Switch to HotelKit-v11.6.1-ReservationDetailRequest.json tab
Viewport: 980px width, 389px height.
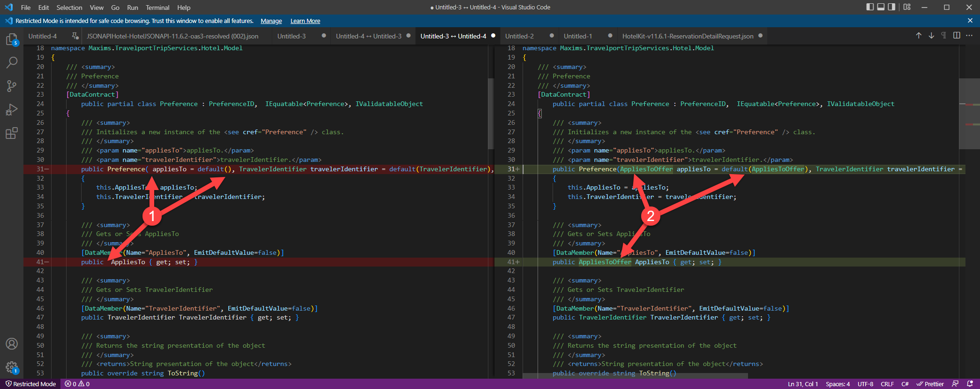click(688, 36)
